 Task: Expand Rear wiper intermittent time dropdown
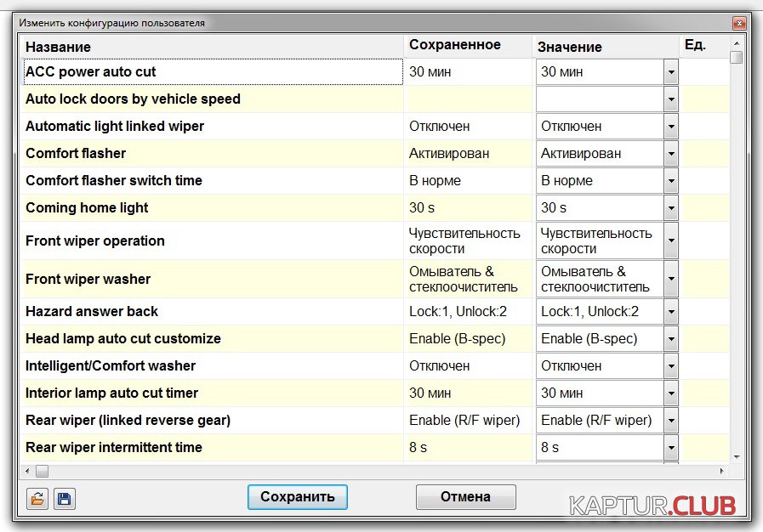click(671, 448)
